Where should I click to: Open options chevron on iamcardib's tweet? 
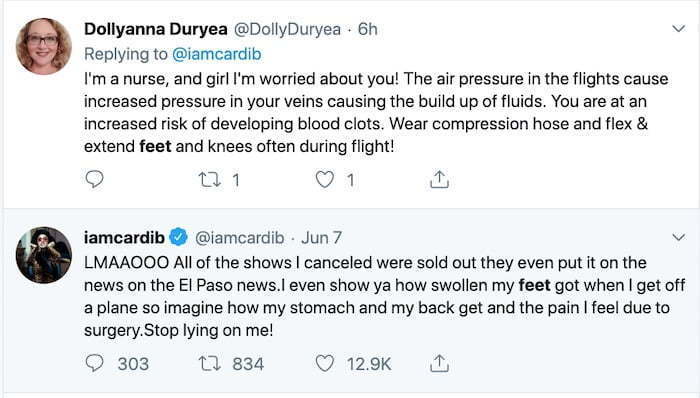(679, 237)
